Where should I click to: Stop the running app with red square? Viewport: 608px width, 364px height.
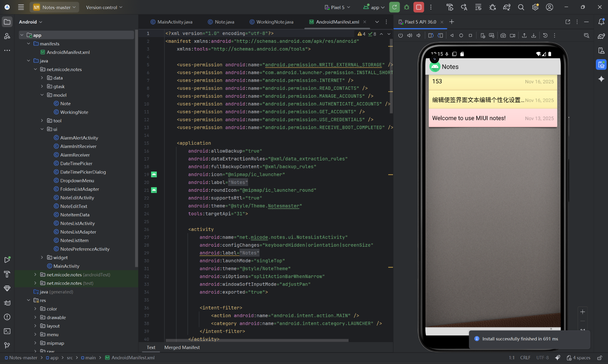click(x=419, y=7)
